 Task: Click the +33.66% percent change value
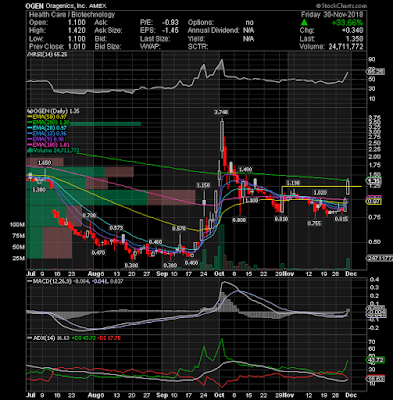click(348, 23)
